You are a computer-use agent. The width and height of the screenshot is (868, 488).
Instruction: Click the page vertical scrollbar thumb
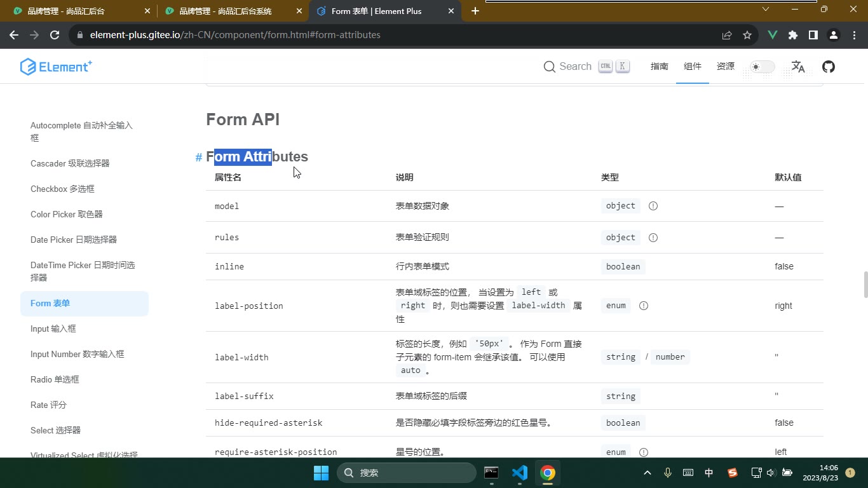tap(865, 284)
